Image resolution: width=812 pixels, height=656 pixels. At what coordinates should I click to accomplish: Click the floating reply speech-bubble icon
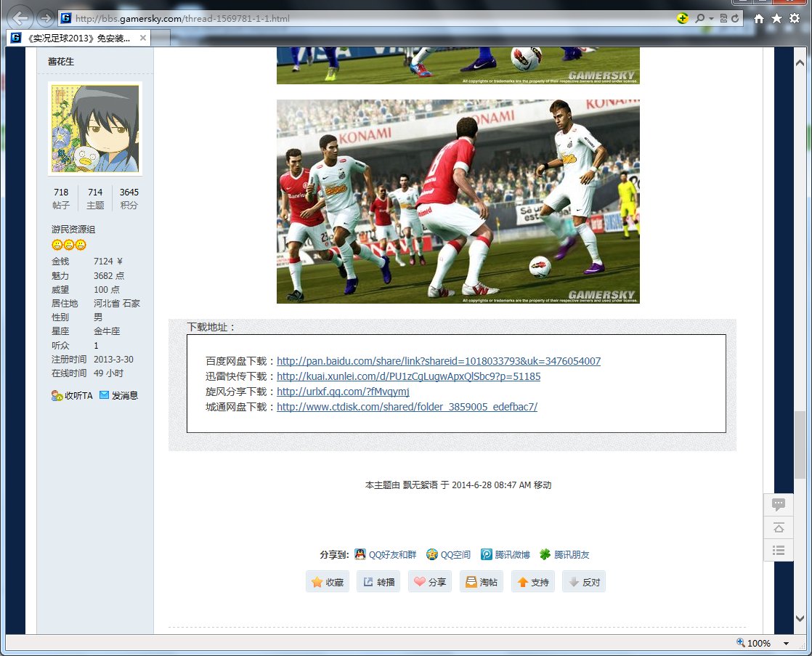tap(778, 505)
